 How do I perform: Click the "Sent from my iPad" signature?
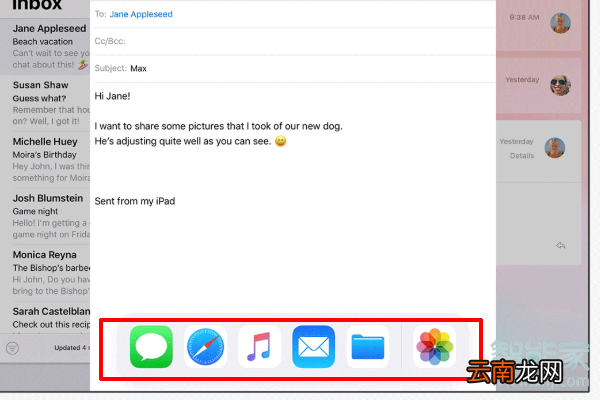(x=135, y=201)
